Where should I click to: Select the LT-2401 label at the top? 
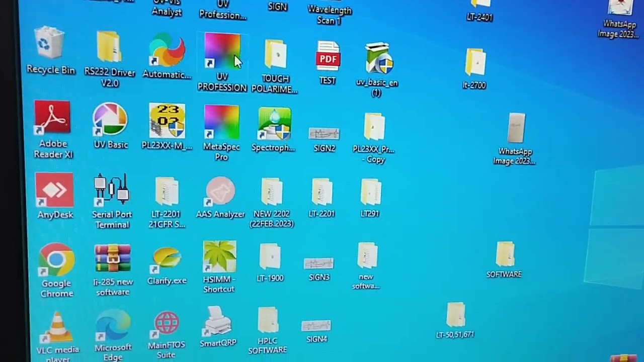(479, 17)
